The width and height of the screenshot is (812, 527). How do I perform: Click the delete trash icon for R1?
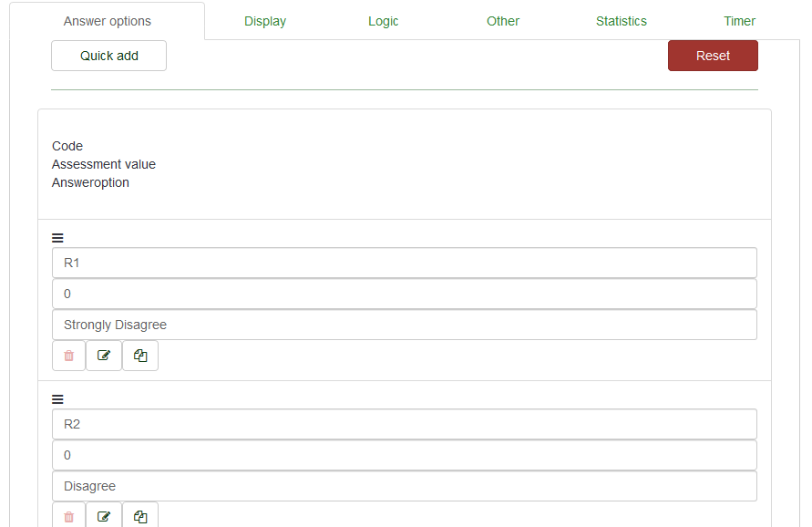68,356
